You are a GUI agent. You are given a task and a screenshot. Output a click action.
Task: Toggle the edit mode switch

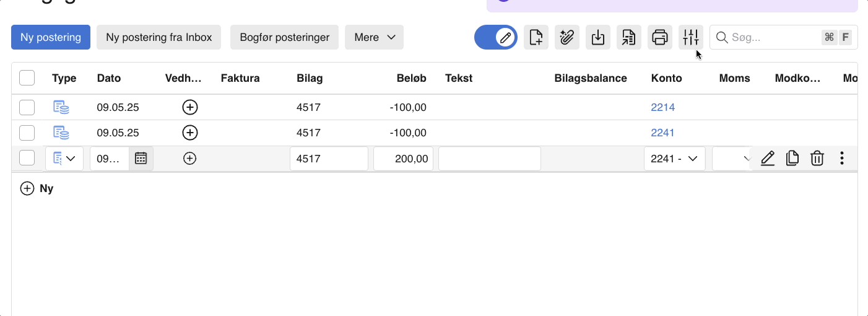tap(496, 37)
